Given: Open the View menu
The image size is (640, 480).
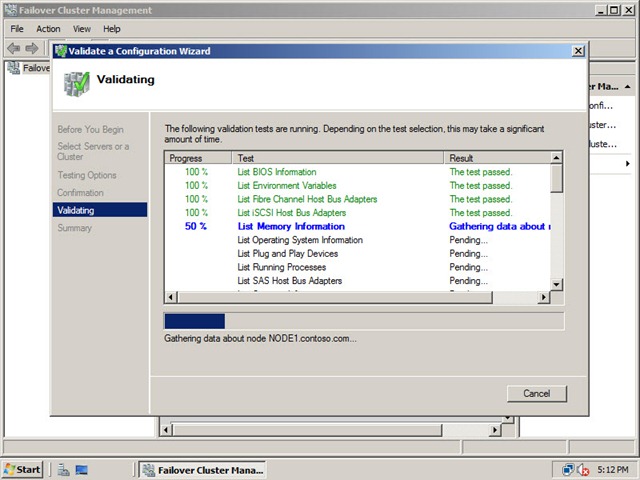Looking at the screenshot, I should click(82, 29).
